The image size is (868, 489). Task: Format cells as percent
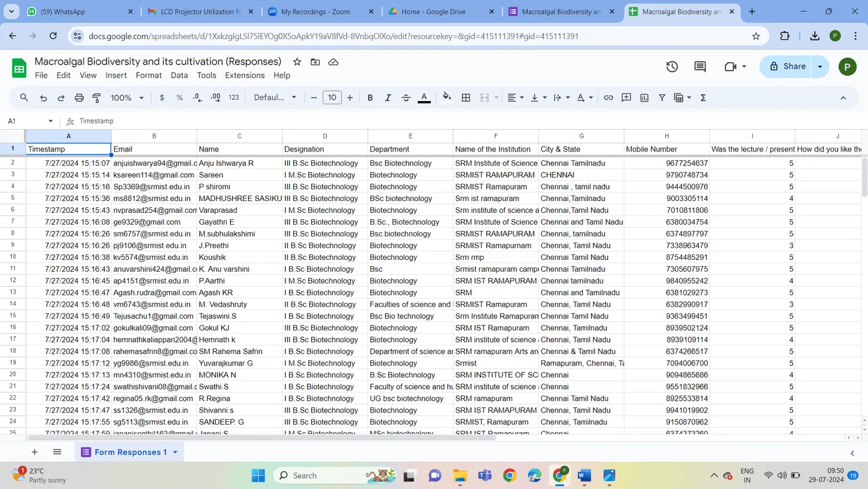tap(180, 97)
